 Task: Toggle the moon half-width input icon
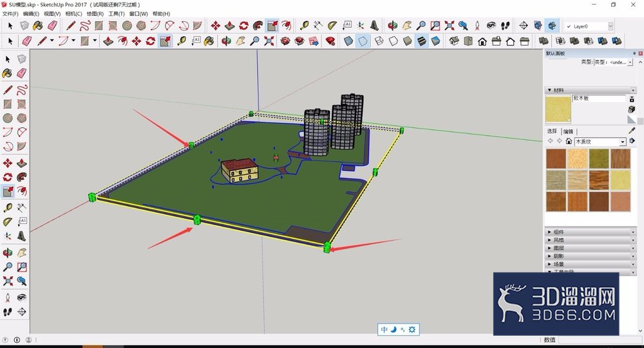tap(393, 329)
